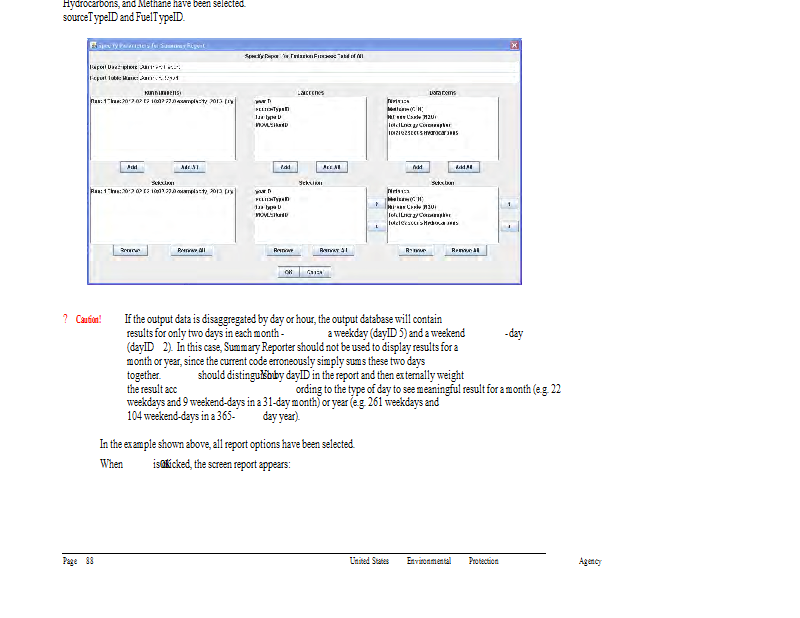Viewport: 800px width, 618px height.
Task: Click Add below the Categories list
Action: pyautogui.click(x=285, y=167)
